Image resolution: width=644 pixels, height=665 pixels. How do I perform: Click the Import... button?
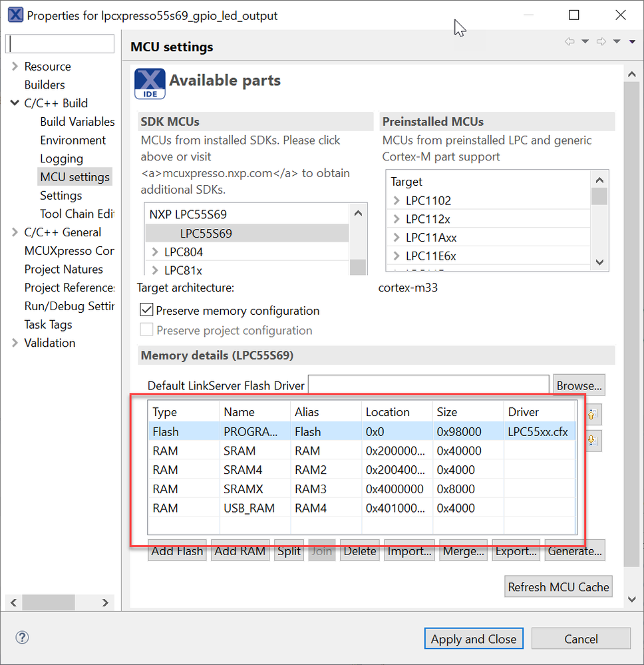tap(410, 551)
